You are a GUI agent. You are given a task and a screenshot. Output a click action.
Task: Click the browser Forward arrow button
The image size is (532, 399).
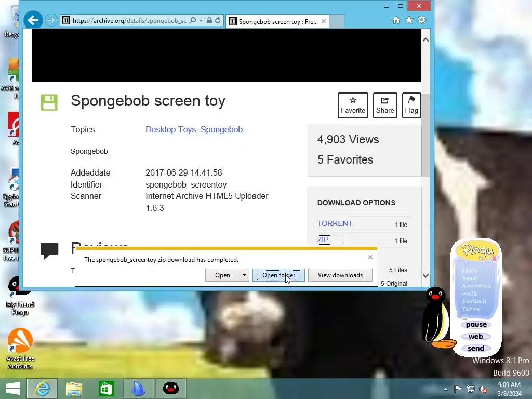[x=51, y=20]
